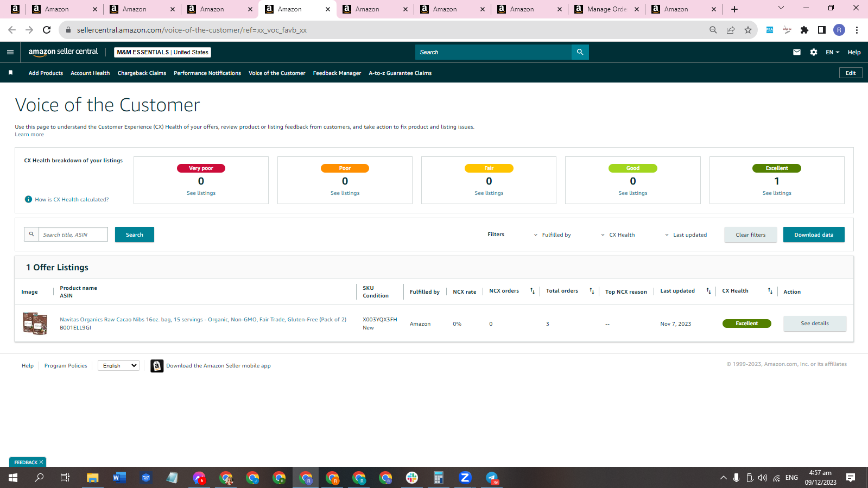Show hidden system tray icons

(723, 478)
